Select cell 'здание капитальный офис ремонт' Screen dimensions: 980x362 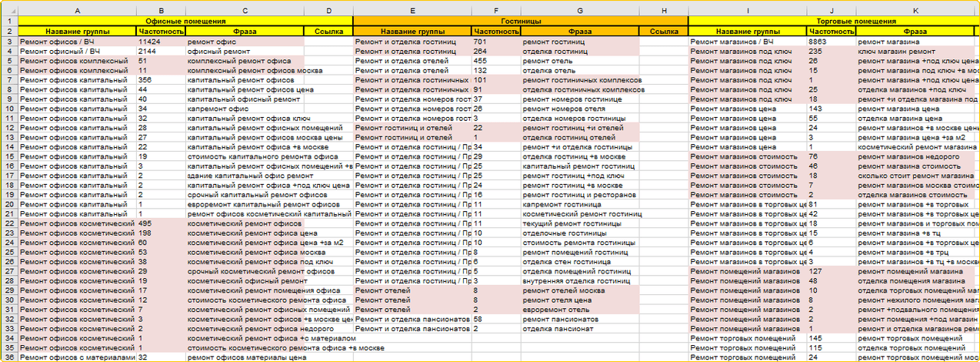[x=245, y=176]
